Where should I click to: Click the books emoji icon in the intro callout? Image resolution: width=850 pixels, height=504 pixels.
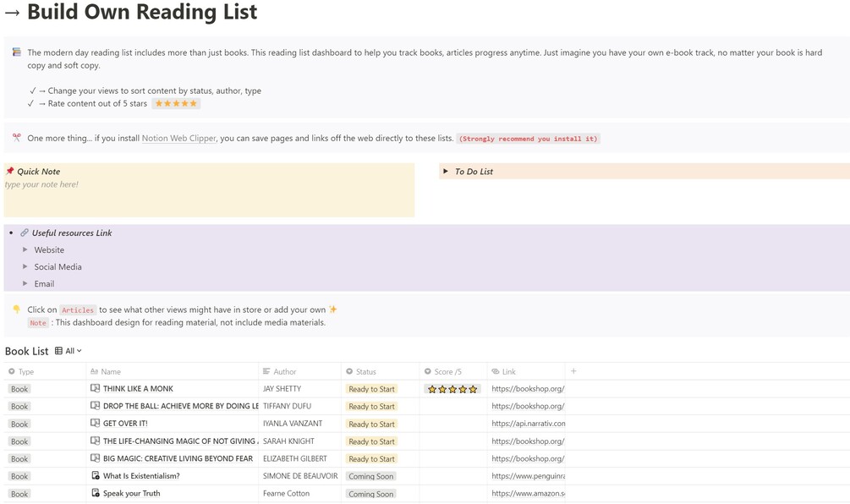(16, 52)
